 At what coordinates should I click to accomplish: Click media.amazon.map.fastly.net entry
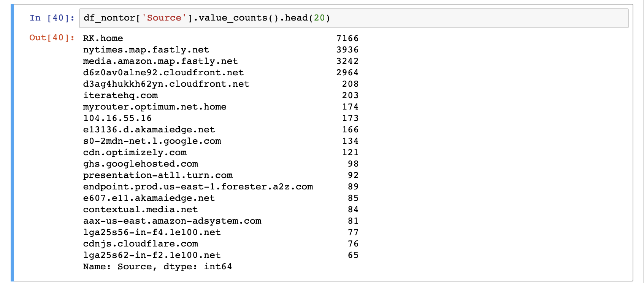(160, 61)
